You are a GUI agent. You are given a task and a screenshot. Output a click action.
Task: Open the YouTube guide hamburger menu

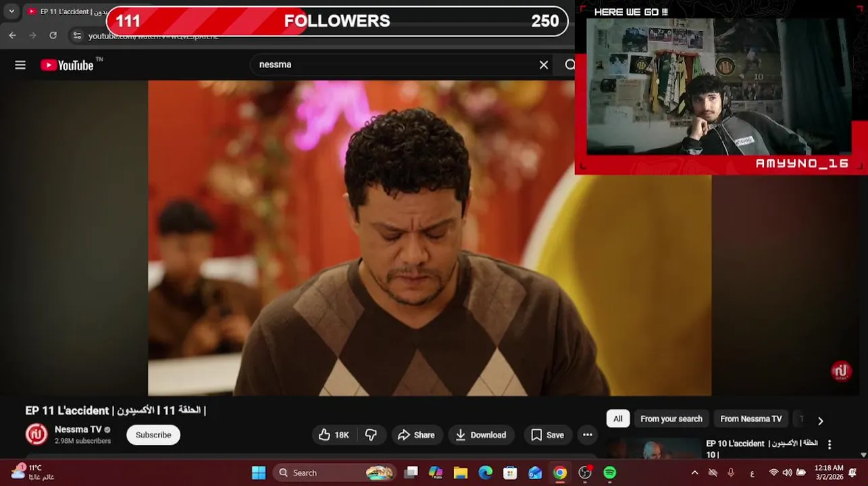(20, 65)
